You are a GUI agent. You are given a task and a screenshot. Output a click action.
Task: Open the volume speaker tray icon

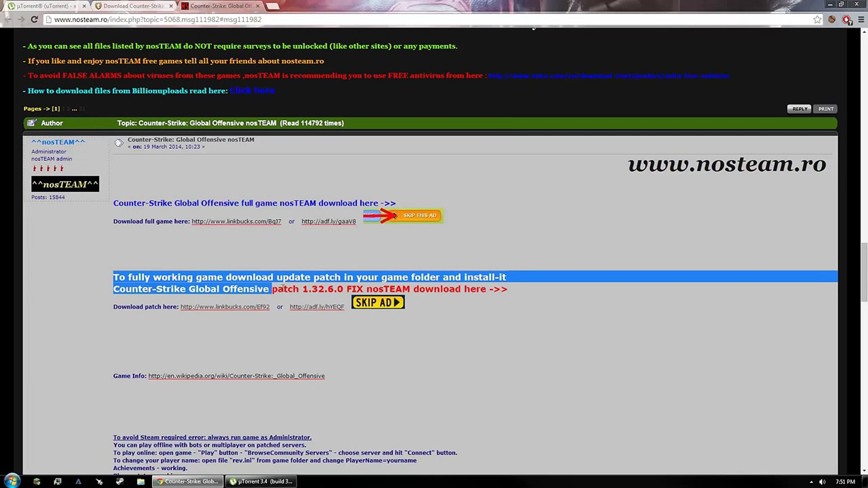(822, 482)
